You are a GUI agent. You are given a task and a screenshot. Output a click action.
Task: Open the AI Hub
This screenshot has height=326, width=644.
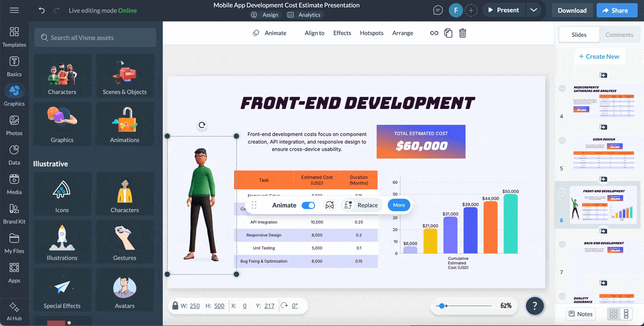(x=14, y=310)
